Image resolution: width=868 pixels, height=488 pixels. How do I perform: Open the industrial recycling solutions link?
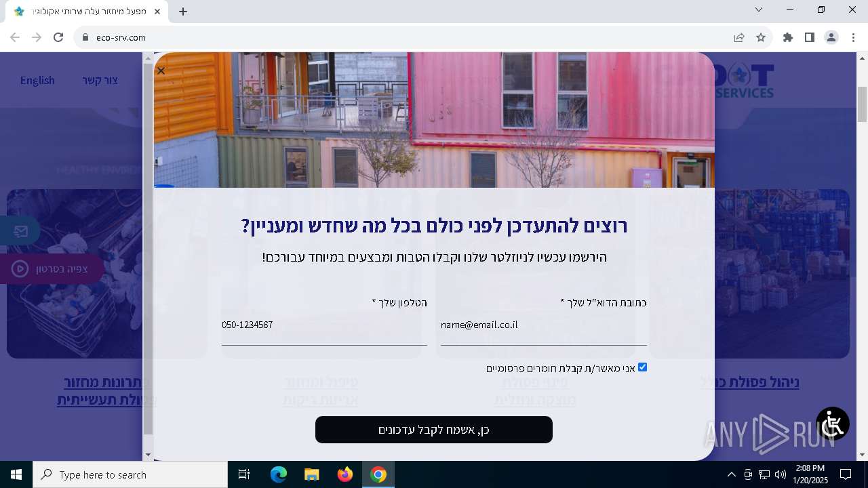point(105,391)
